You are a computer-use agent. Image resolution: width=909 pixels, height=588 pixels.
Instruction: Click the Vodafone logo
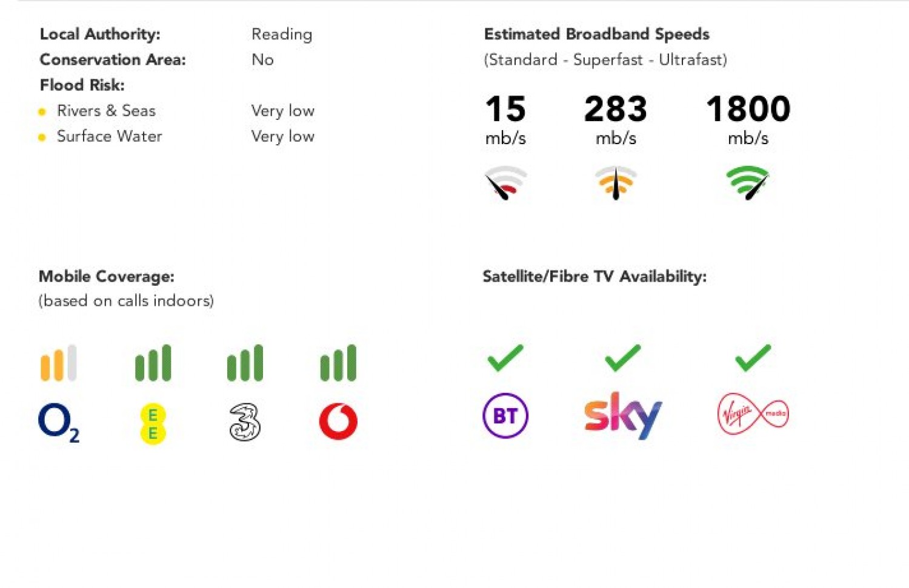[x=338, y=421]
